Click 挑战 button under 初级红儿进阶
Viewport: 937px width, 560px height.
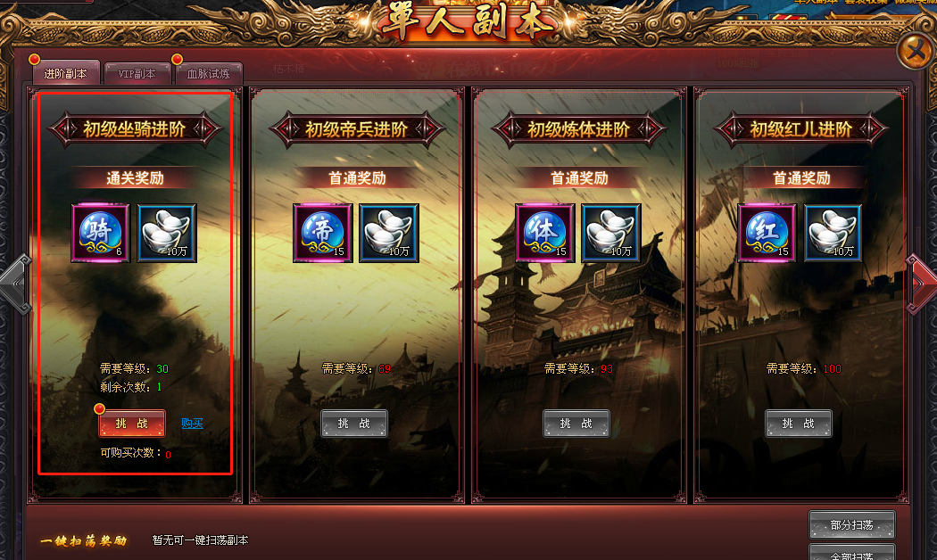[x=799, y=424]
